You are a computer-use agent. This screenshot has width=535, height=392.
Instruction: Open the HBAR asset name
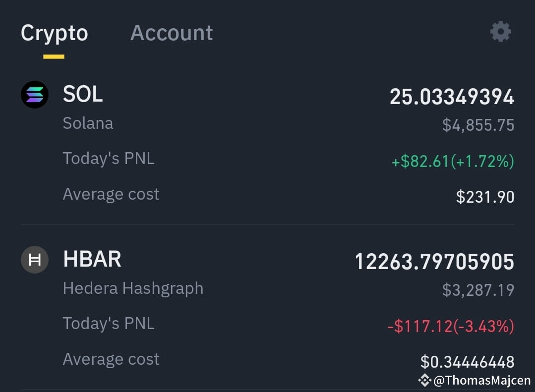(x=92, y=259)
